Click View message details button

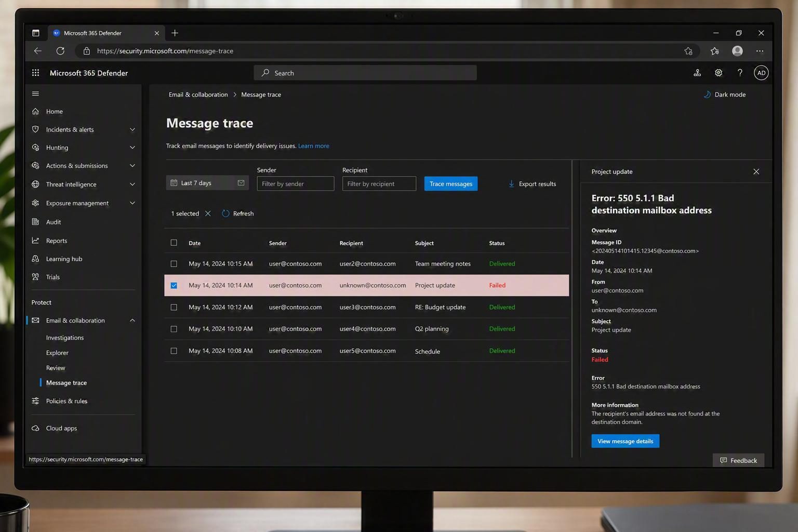625,441
